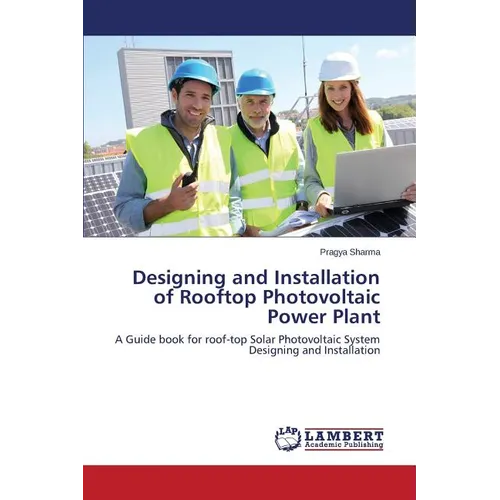The height and width of the screenshot is (500, 500).
Task: Click the LAP open book emblem
Action: (x=288, y=439)
